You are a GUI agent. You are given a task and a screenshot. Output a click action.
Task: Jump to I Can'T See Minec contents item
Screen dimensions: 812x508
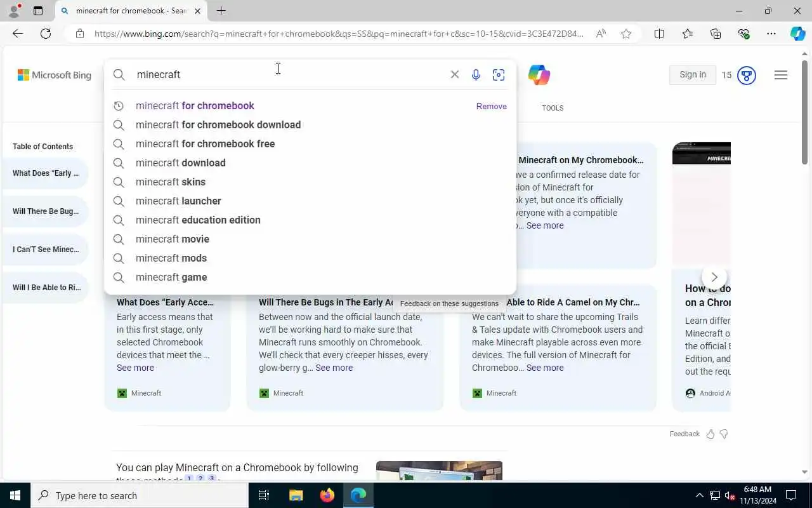(46, 250)
